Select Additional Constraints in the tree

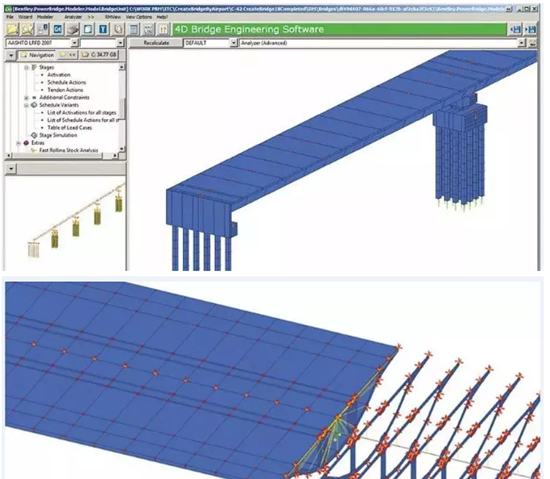[x=65, y=97]
